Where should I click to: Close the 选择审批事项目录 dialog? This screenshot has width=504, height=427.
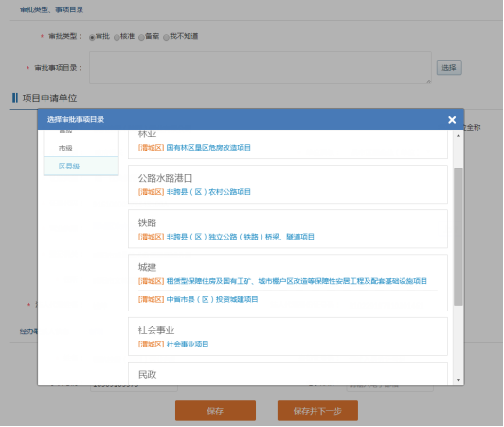[x=452, y=120]
